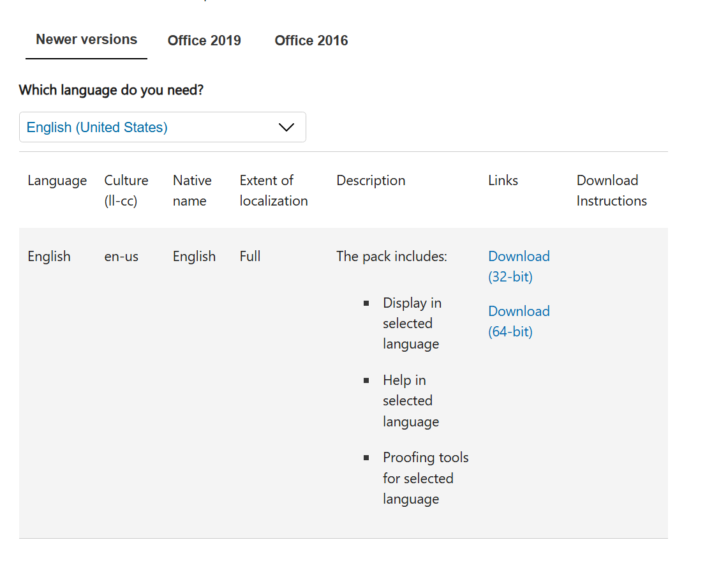Click the Language column header
Image resolution: width=728 pixels, height=563 pixels.
coord(57,181)
